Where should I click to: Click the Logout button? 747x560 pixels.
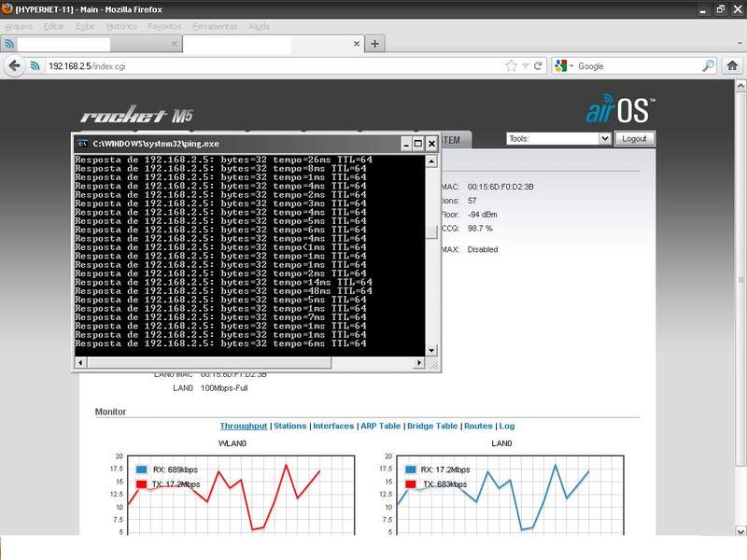point(634,138)
